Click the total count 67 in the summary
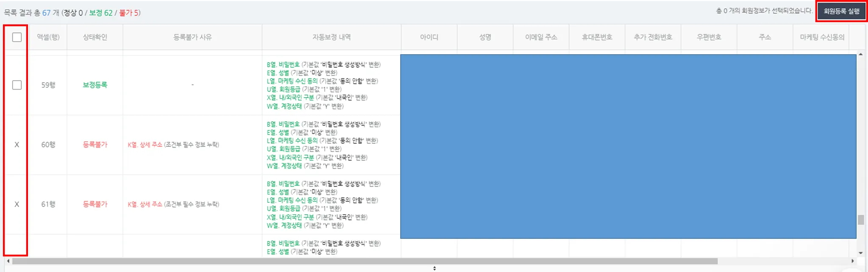The height and width of the screenshot is (272, 868). (x=46, y=13)
